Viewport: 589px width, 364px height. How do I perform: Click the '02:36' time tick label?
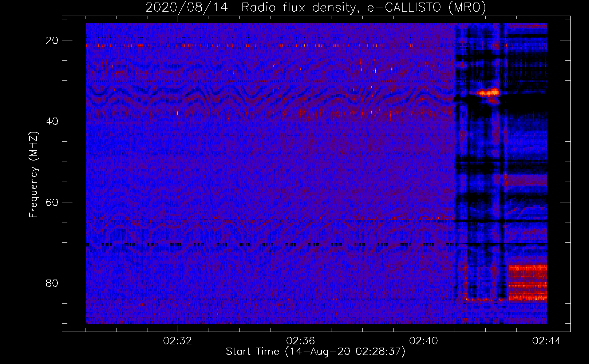coord(301,341)
